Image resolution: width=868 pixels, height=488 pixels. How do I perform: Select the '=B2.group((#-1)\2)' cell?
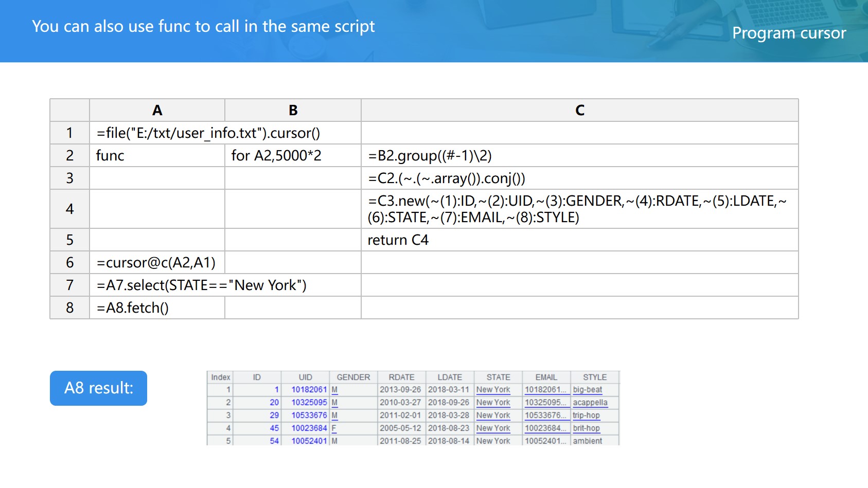point(579,156)
